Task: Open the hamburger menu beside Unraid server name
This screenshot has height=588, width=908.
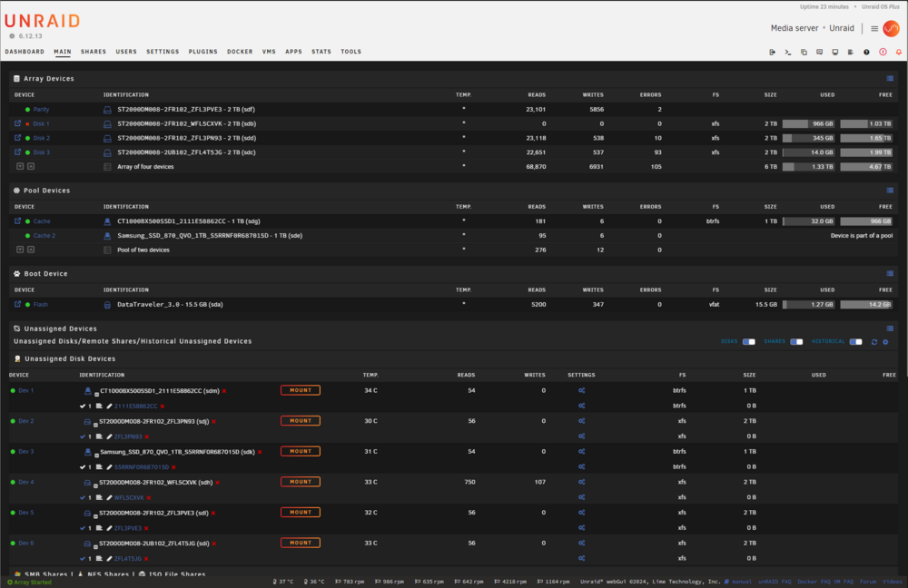Action: pyautogui.click(x=874, y=28)
